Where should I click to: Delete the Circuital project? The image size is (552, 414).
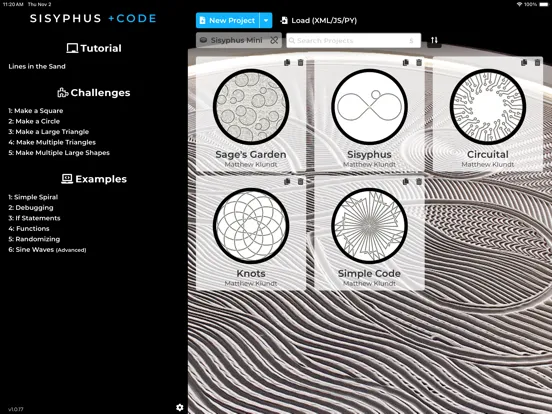(x=538, y=63)
